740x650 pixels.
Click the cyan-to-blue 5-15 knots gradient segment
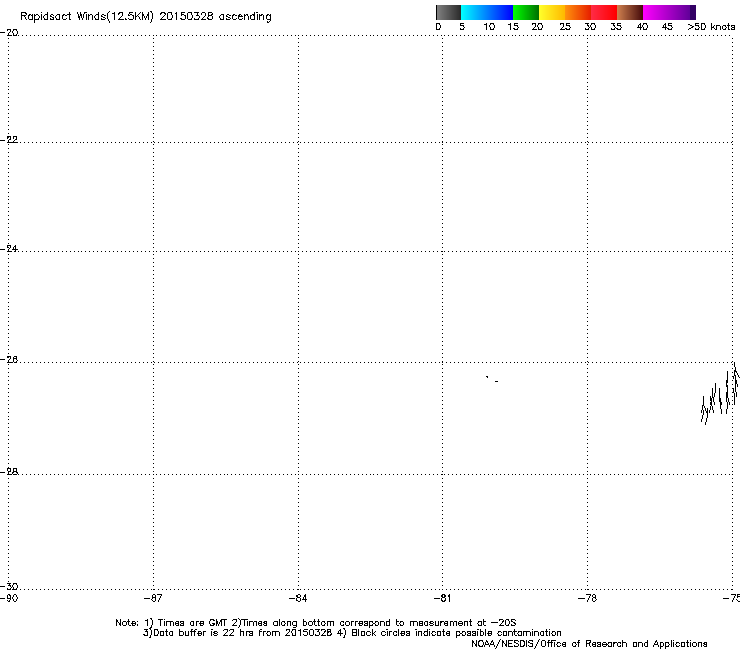(487, 12)
